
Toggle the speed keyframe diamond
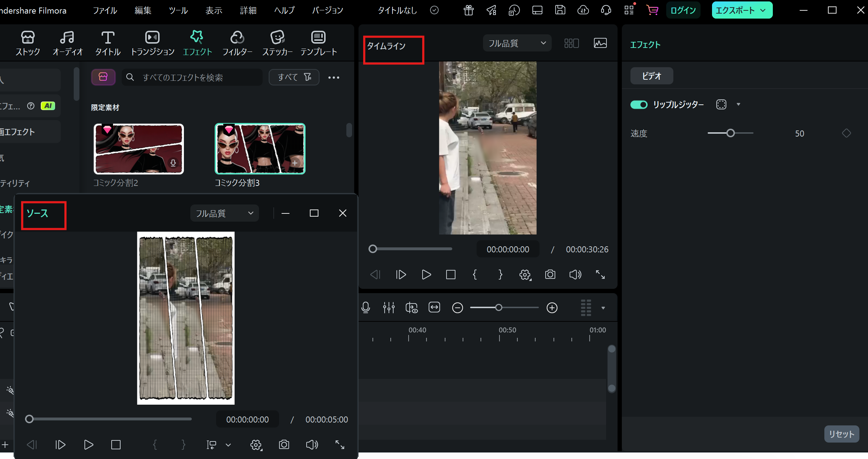coord(847,133)
